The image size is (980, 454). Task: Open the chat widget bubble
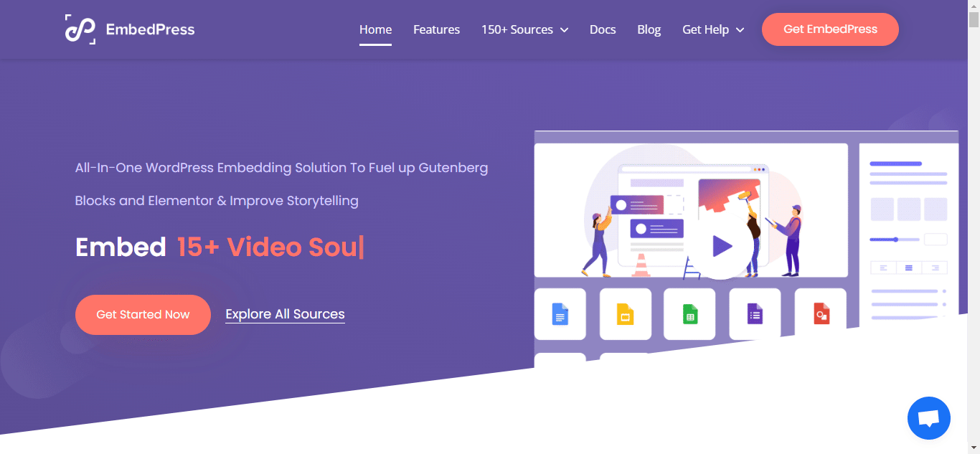[929, 418]
